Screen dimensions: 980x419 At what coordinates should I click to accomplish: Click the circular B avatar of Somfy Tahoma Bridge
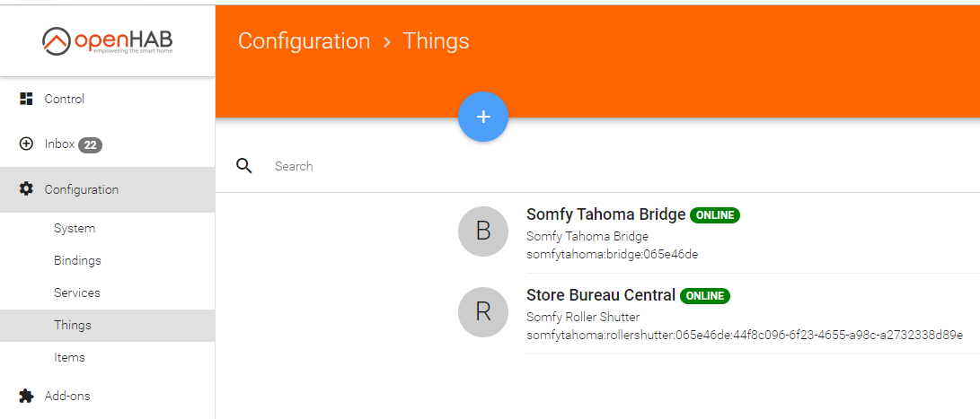483,231
